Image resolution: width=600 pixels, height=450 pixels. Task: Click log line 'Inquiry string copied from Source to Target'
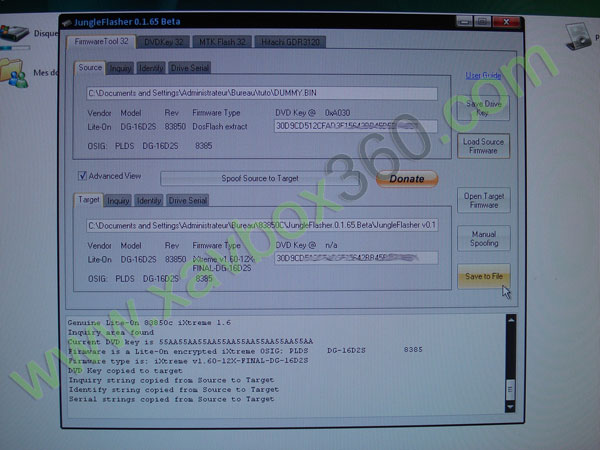(171, 380)
